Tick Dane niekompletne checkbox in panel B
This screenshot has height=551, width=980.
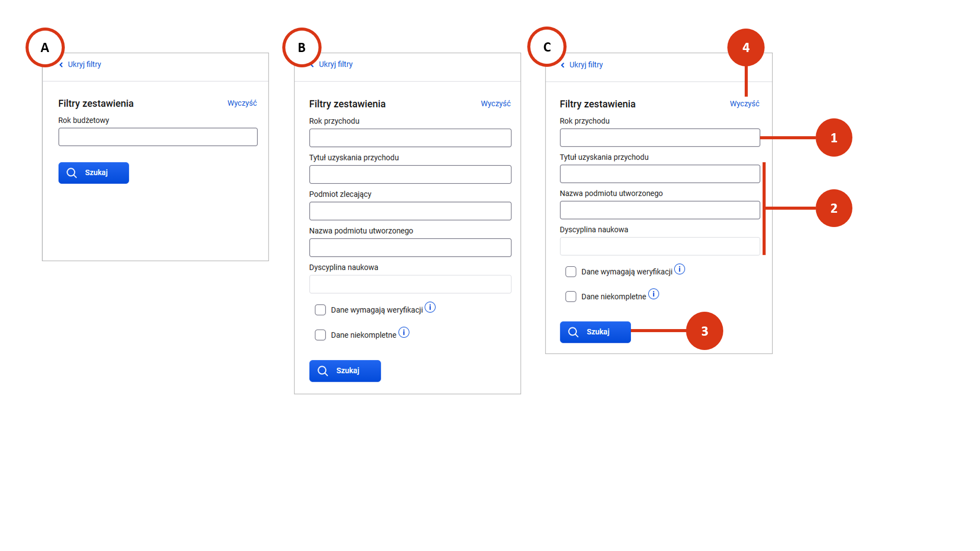321,335
